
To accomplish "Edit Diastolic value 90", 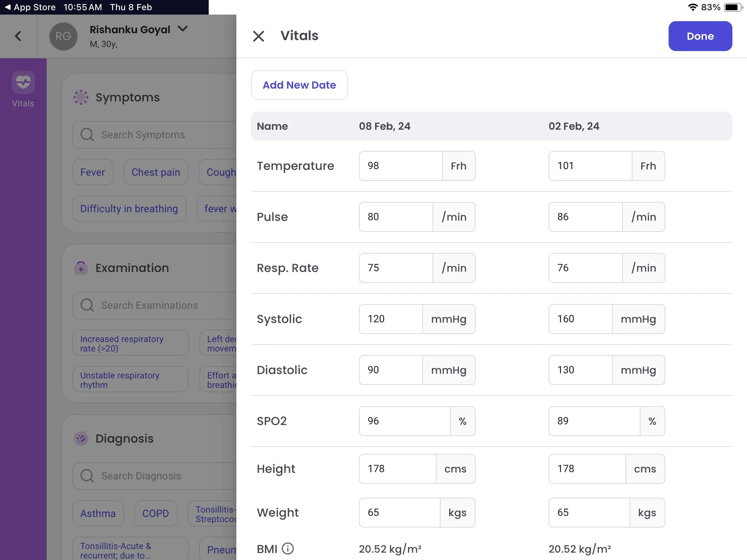I will point(391,370).
